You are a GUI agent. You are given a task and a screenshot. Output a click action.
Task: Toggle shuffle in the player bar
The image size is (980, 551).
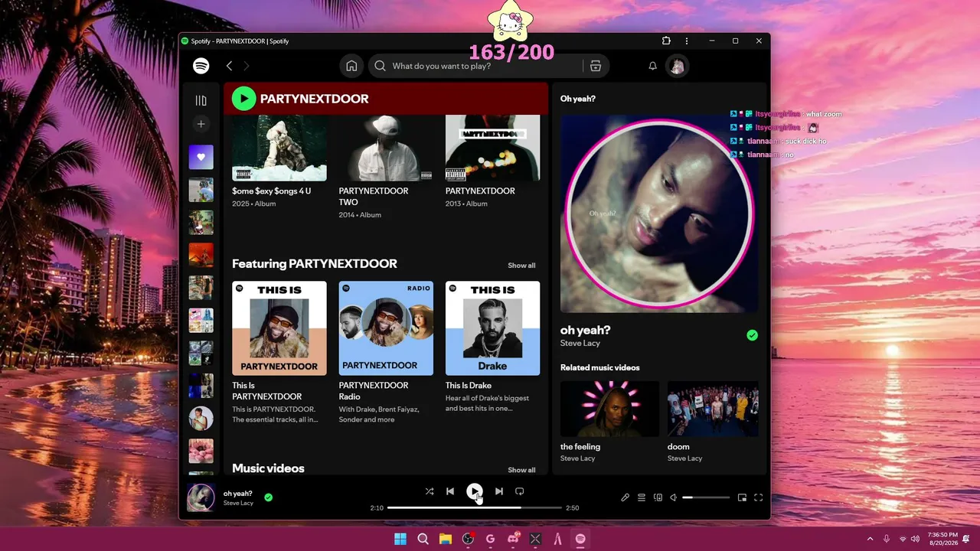(430, 491)
